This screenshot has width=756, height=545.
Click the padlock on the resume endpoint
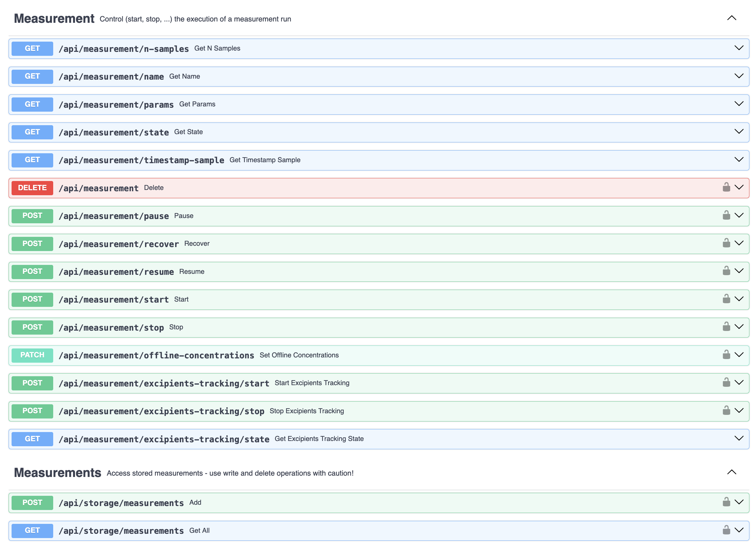pyautogui.click(x=727, y=271)
